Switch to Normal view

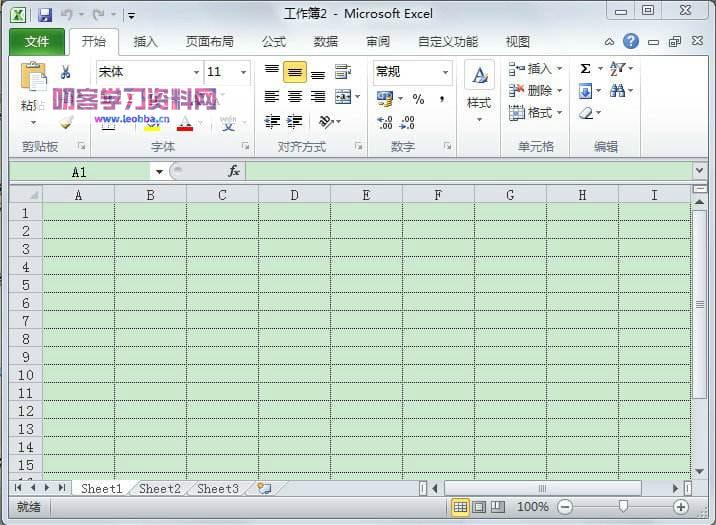[460, 507]
